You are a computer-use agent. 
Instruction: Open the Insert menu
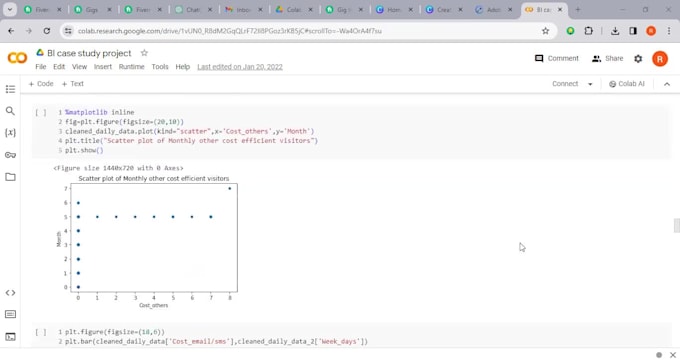[x=103, y=67]
